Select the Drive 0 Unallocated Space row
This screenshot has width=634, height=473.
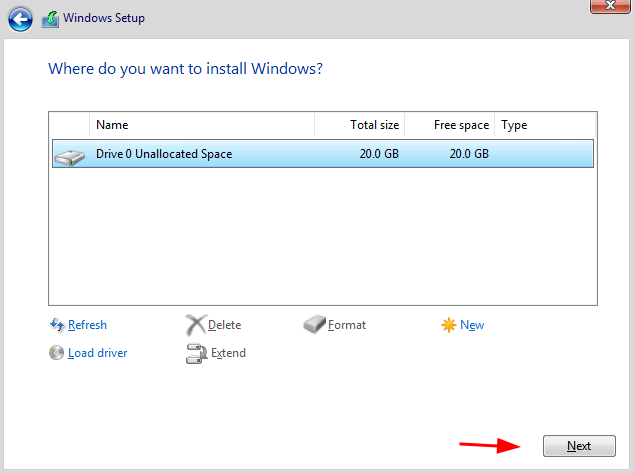click(322, 154)
